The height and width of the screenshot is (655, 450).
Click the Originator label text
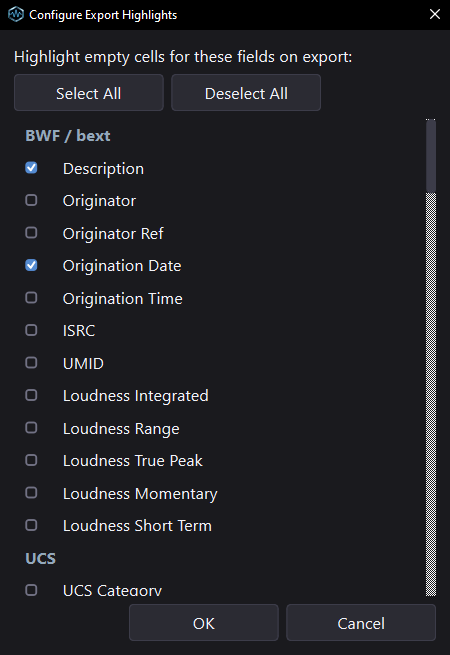(x=99, y=201)
